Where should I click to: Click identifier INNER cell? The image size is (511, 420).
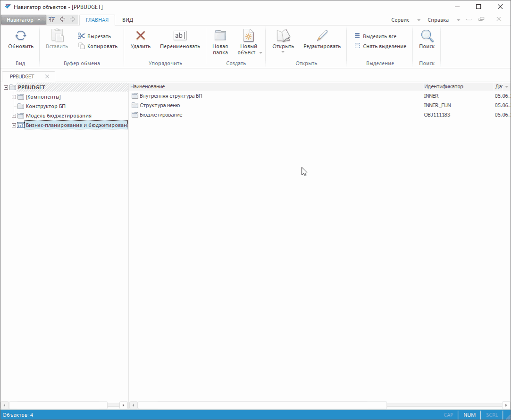click(431, 96)
